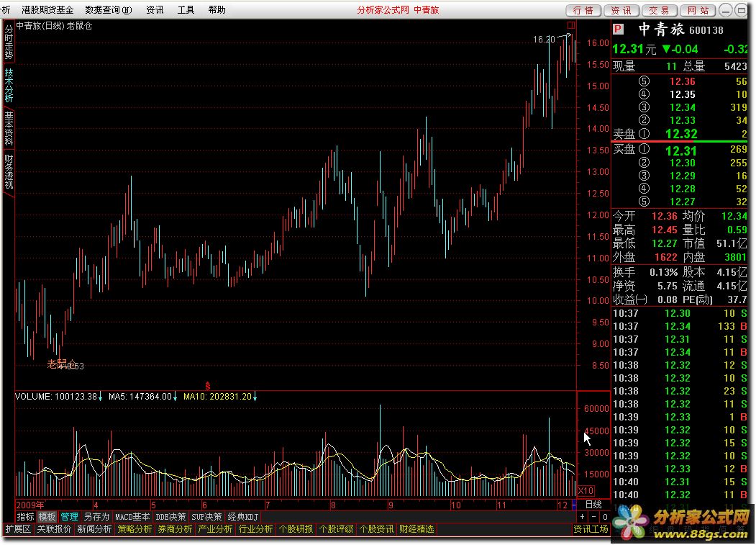Switch to the 技术分析 side tab
Screen dimensions: 756x545
(x=9, y=85)
